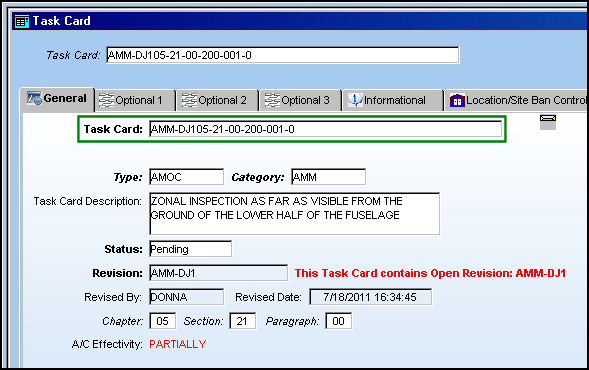
Task: Click the bold Revision label
Action: click(118, 273)
